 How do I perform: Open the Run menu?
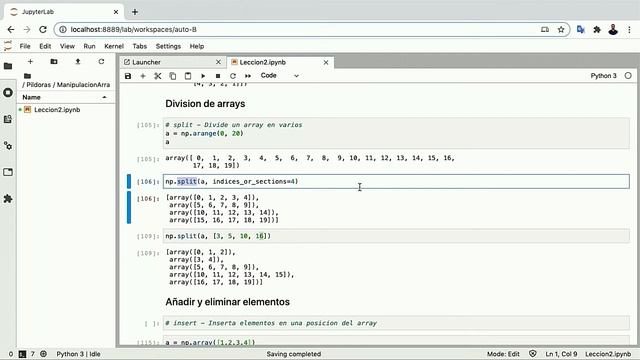(x=89, y=46)
